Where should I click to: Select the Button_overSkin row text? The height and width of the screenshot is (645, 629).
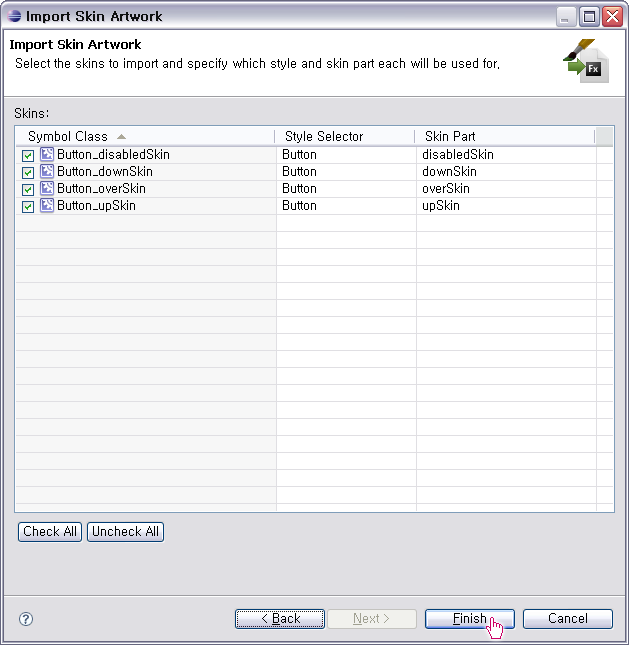tap(101, 188)
